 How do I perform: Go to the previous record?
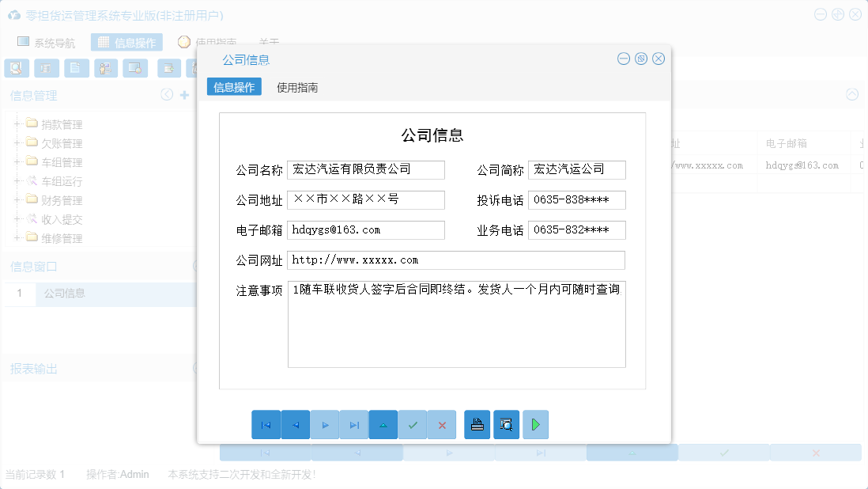(x=295, y=425)
